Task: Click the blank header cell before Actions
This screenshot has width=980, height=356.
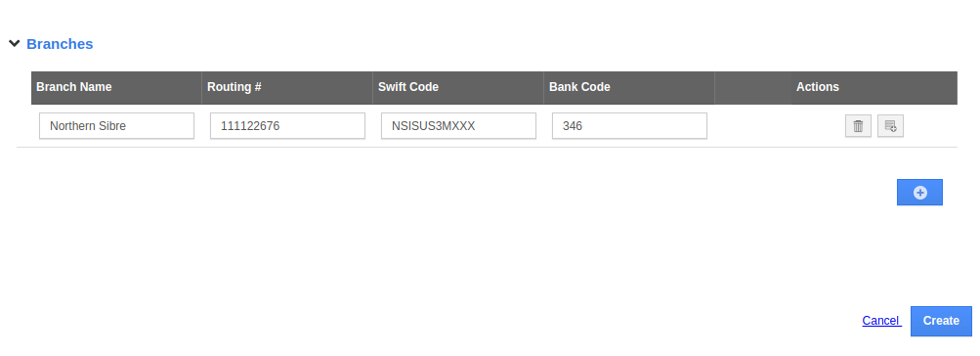Action: pyautogui.click(x=752, y=88)
